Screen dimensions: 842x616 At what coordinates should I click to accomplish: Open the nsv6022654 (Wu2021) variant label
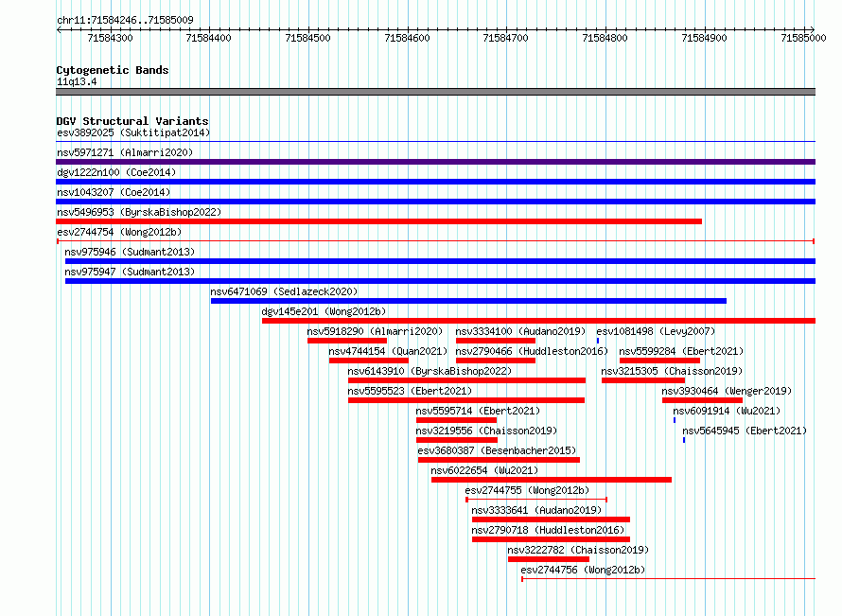(x=484, y=470)
